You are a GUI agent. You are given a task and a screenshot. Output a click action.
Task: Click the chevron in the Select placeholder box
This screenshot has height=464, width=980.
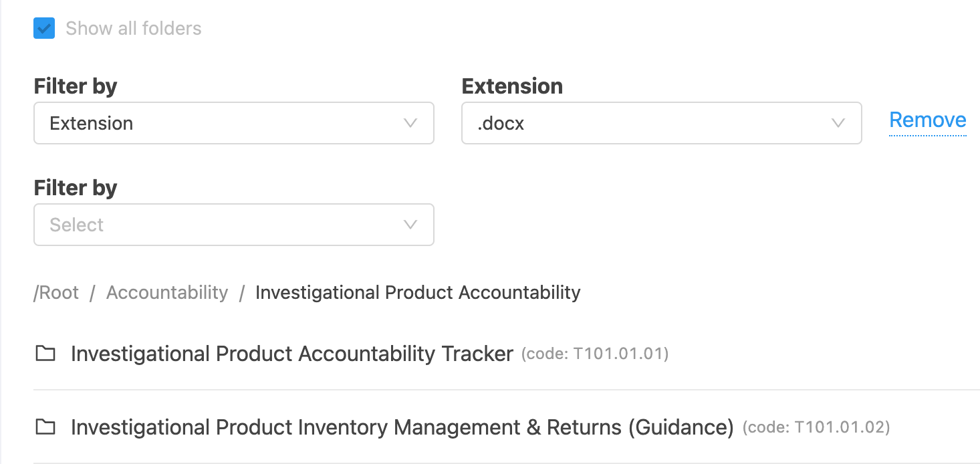coord(410,225)
